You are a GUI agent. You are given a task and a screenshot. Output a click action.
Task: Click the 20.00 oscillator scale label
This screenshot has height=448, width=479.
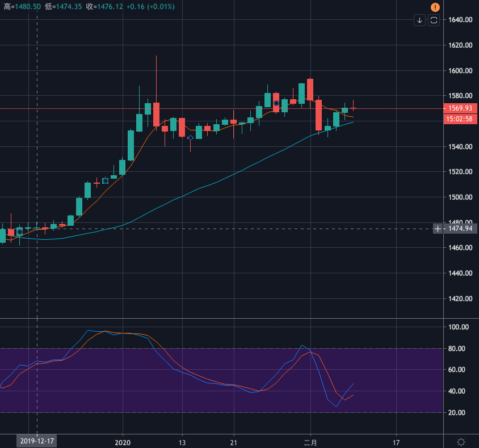457,413
